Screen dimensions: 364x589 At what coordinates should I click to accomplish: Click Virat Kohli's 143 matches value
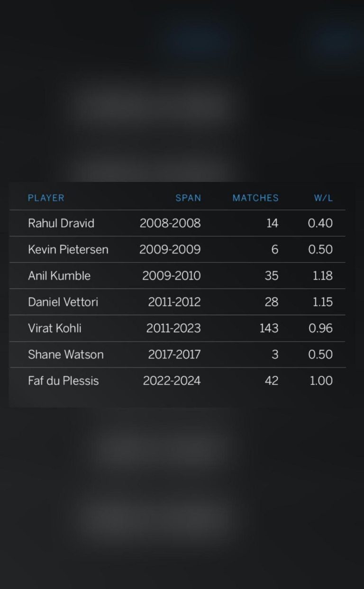click(269, 328)
